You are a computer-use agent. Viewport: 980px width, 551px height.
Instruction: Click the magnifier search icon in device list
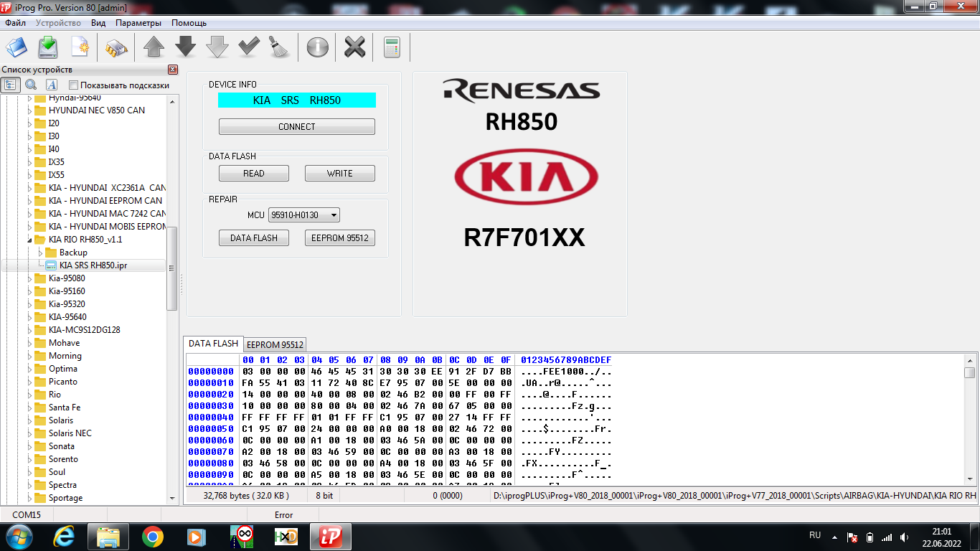[x=31, y=85]
